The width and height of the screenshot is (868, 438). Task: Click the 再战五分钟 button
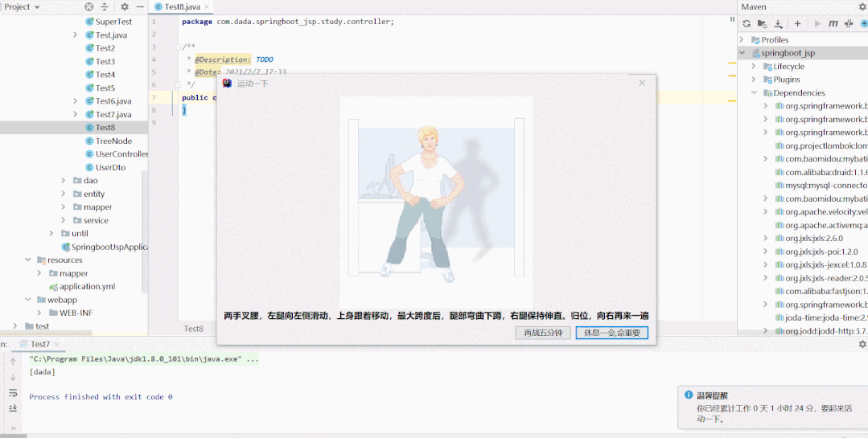[x=543, y=333]
